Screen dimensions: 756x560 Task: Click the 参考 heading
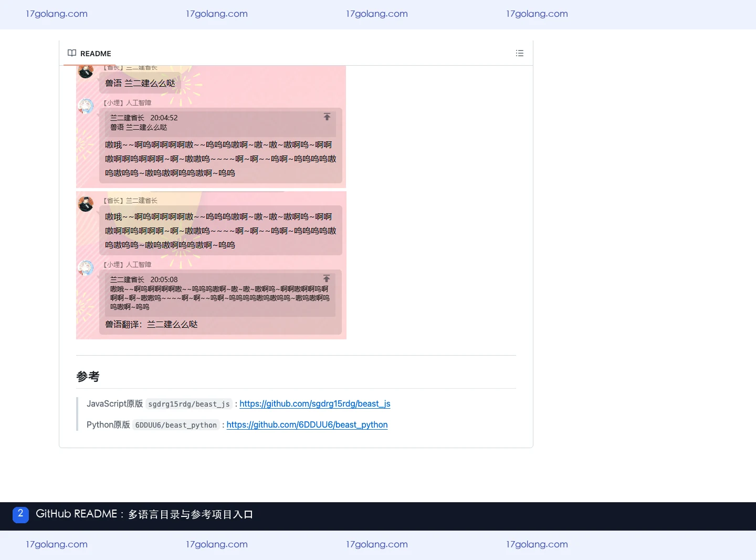click(x=88, y=376)
